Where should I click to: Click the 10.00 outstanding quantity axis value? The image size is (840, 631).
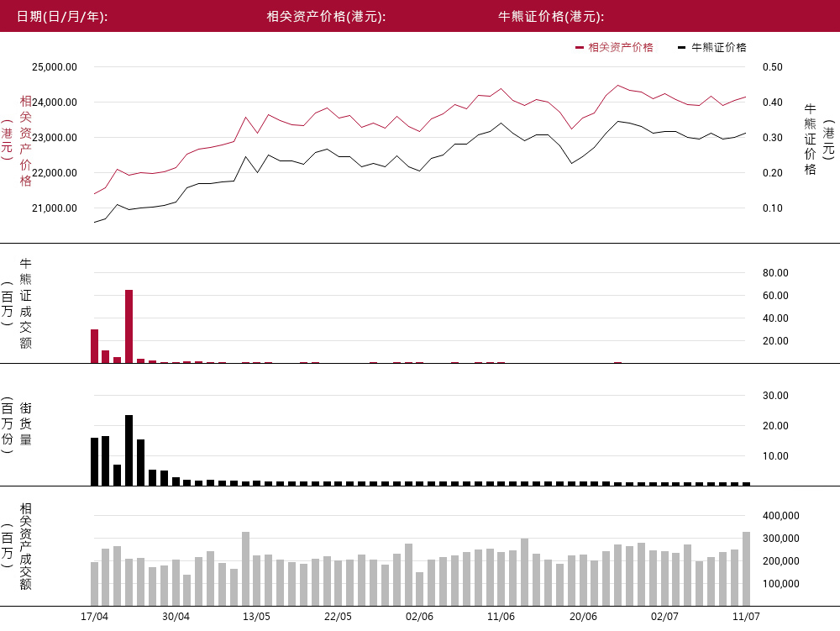tap(775, 456)
